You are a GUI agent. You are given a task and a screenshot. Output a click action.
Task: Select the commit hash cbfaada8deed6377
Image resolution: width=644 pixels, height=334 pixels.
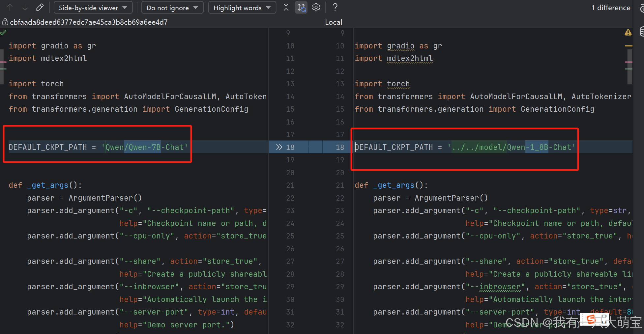click(89, 22)
